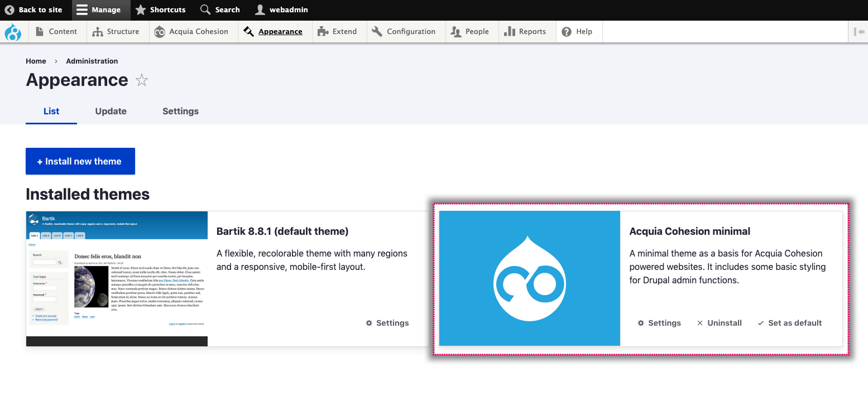The image size is (868, 401).
Task: Switch to the Update tab
Action: [111, 111]
